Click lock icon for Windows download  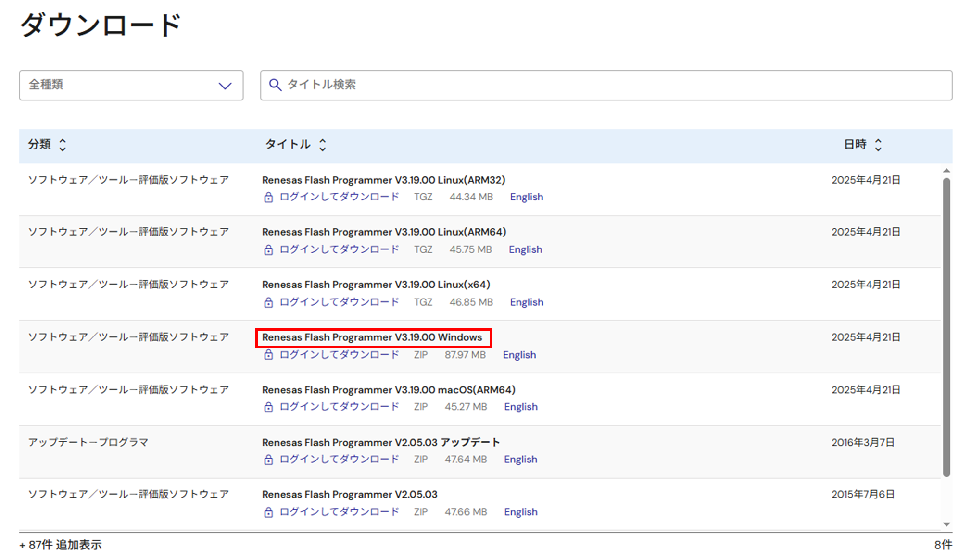click(268, 355)
